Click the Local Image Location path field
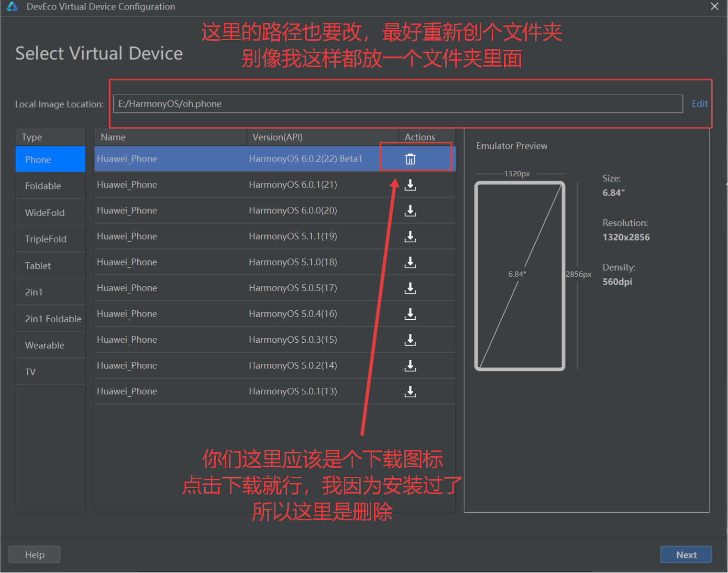The image size is (728, 573). (x=398, y=104)
